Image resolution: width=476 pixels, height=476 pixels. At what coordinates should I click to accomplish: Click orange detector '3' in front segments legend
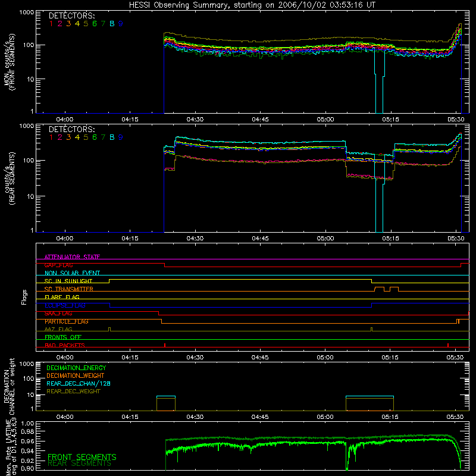coord(68,23)
